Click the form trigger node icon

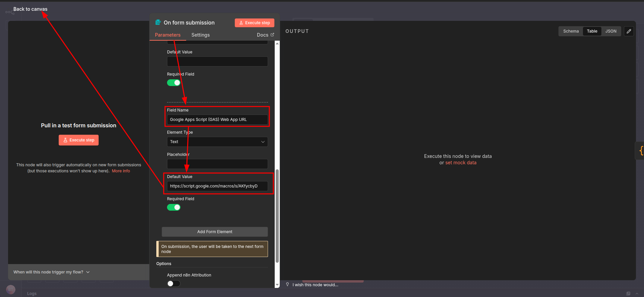coord(158,23)
